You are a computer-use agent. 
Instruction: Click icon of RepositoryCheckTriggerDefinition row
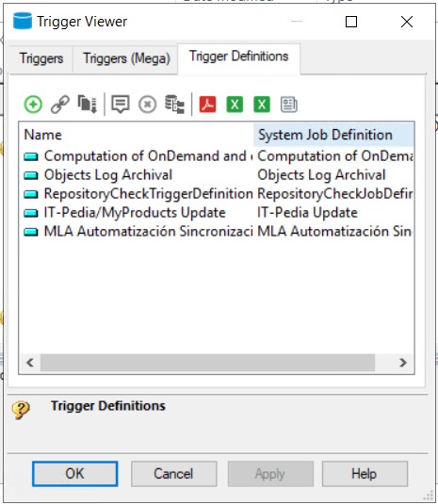(x=31, y=194)
